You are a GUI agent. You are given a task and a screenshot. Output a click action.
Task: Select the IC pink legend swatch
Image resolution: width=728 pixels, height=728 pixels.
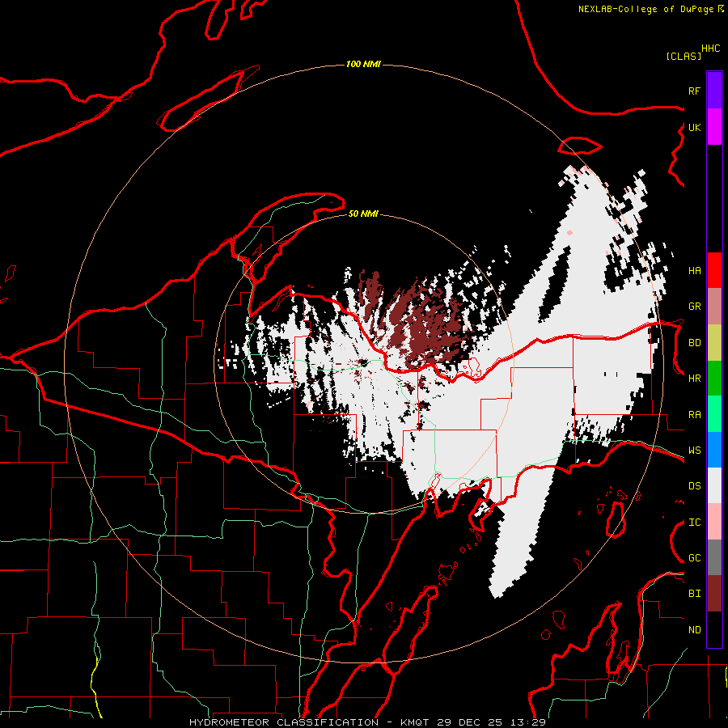(x=714, y=522)
